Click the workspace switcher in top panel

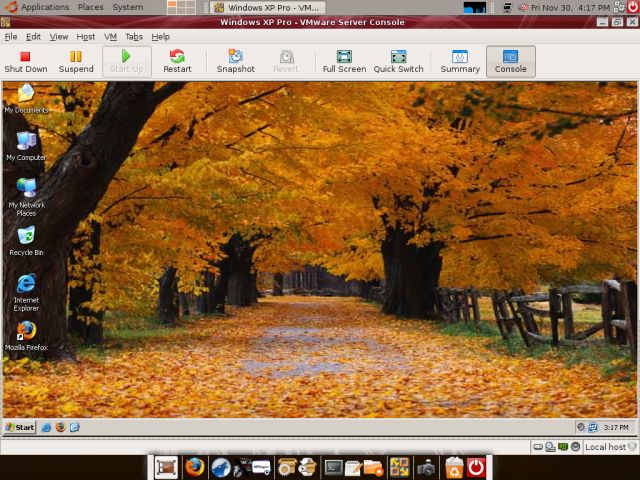(x=181, y=7)
